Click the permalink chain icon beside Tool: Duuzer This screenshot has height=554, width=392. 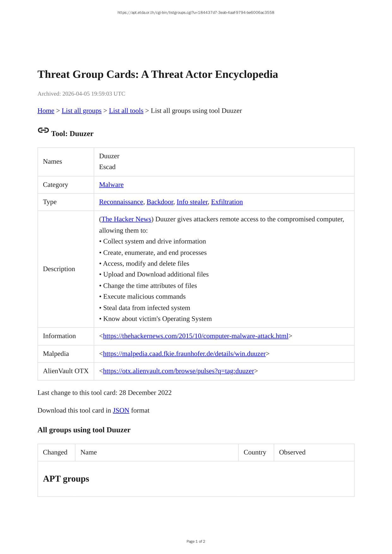[43, 130]
